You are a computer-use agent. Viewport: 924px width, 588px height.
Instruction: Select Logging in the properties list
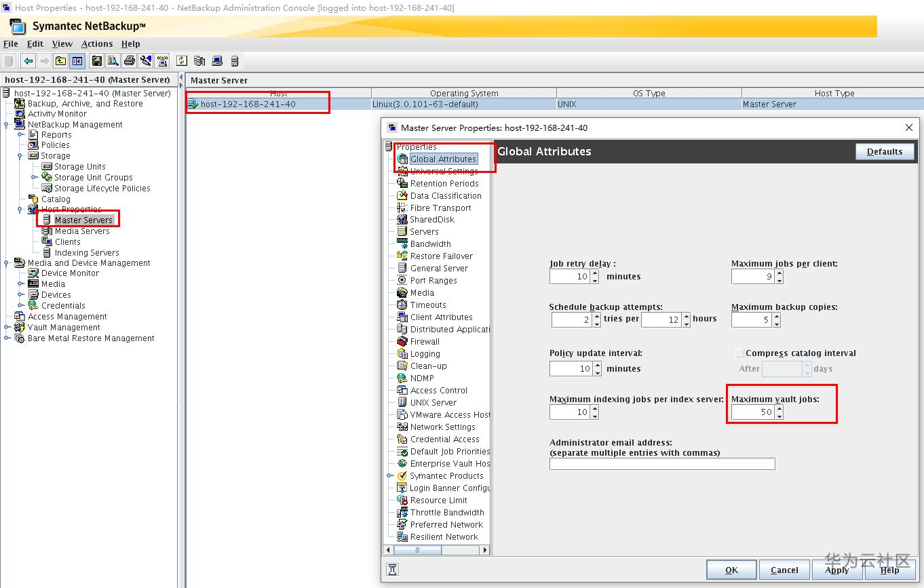tap(425, 354)
